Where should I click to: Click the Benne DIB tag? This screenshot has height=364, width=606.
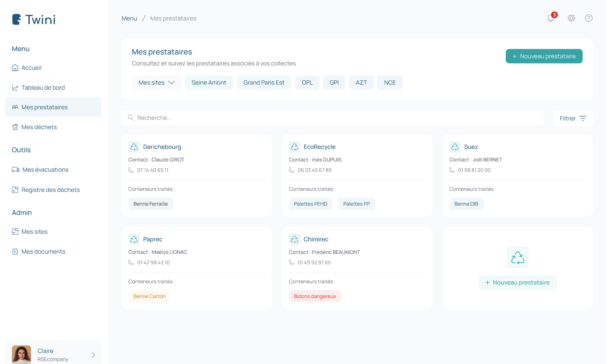[x=466, y=204]
